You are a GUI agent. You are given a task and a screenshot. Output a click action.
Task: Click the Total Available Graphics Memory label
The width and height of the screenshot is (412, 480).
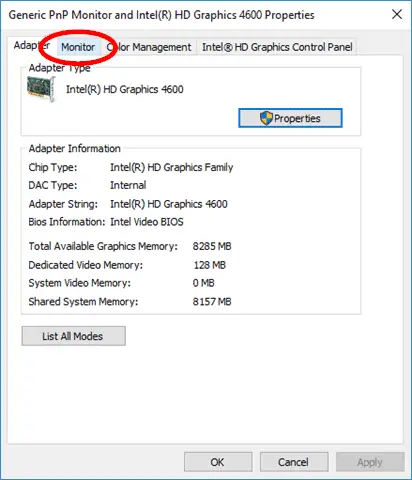[103, 246]
